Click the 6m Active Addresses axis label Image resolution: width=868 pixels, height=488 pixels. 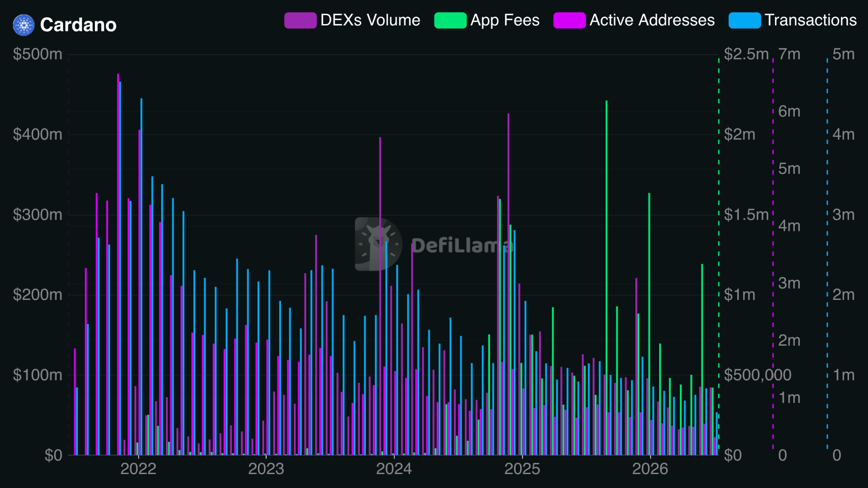click(x=789, y=111)
